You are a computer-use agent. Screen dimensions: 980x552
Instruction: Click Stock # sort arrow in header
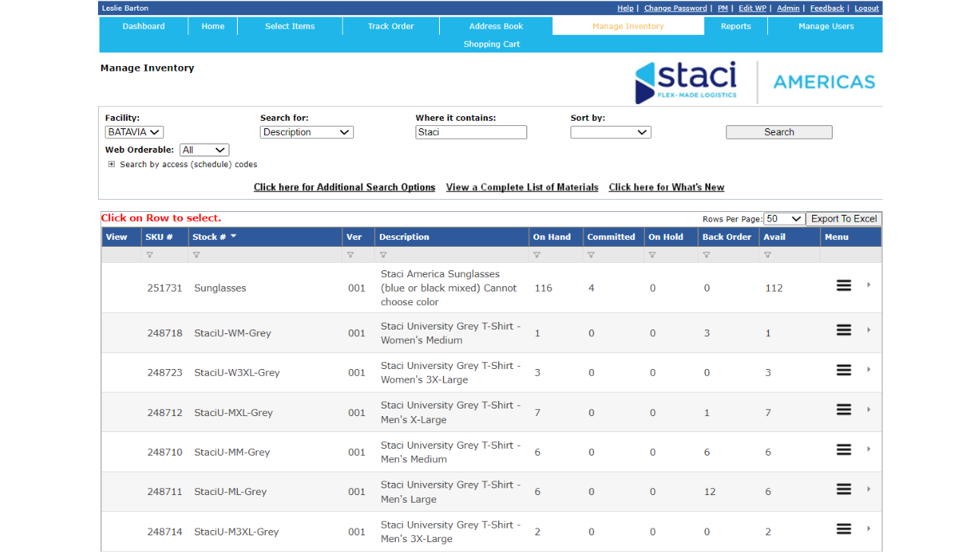[233, 236]
